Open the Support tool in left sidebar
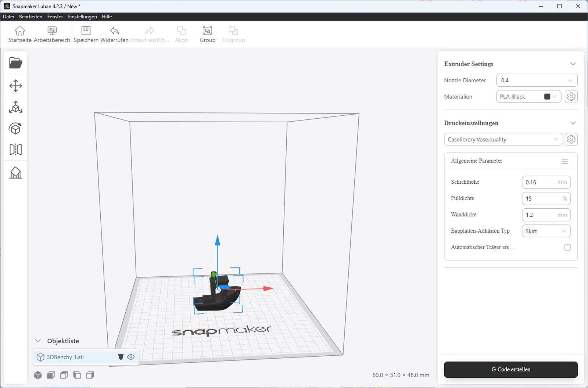The image size is (588, 388). 15,173
